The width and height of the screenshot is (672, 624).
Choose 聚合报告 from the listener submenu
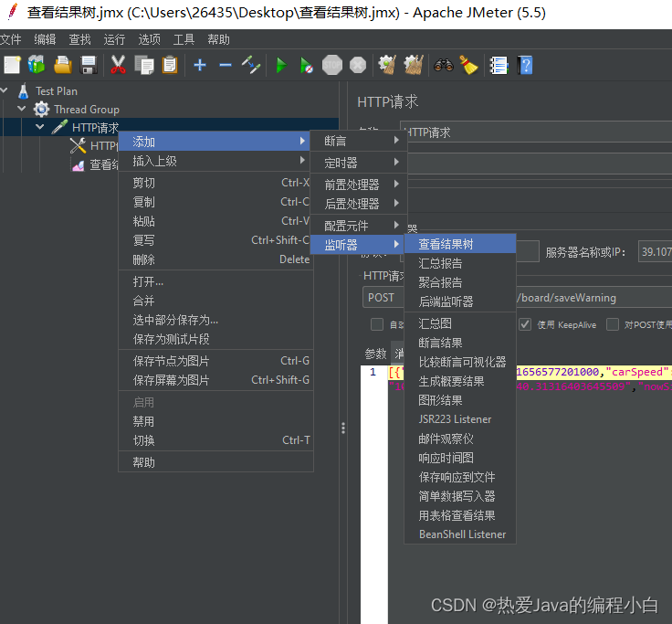coord(440,282)
